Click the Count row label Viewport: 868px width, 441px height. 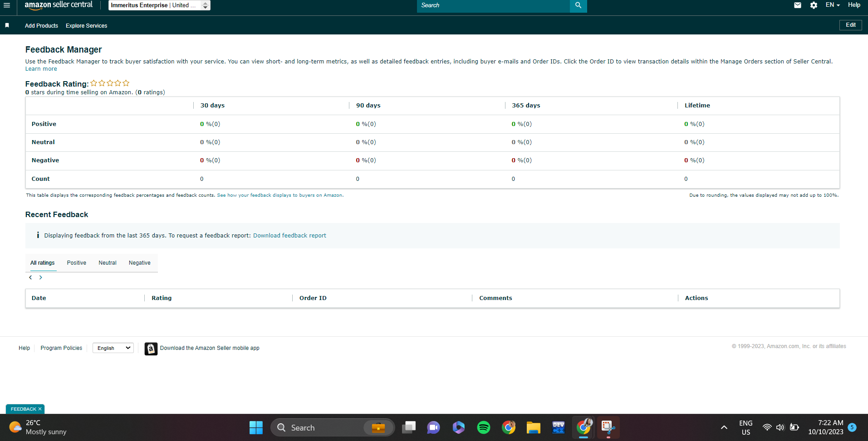click(x=41, y=179)
